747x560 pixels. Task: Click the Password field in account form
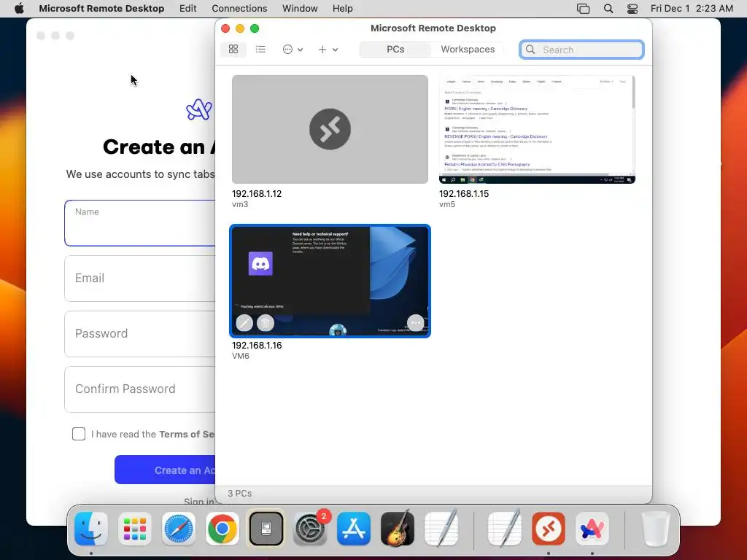[140, 334]
